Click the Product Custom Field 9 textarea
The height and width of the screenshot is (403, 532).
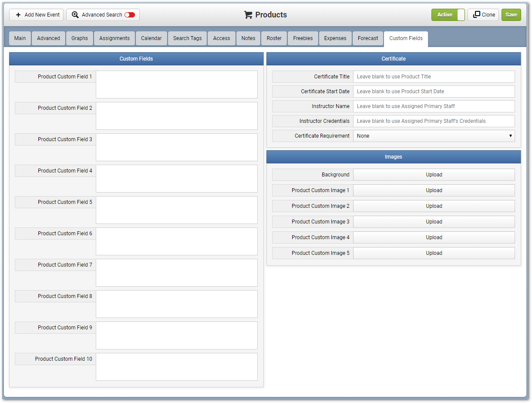pyautogui.click(x=177, y=335)
